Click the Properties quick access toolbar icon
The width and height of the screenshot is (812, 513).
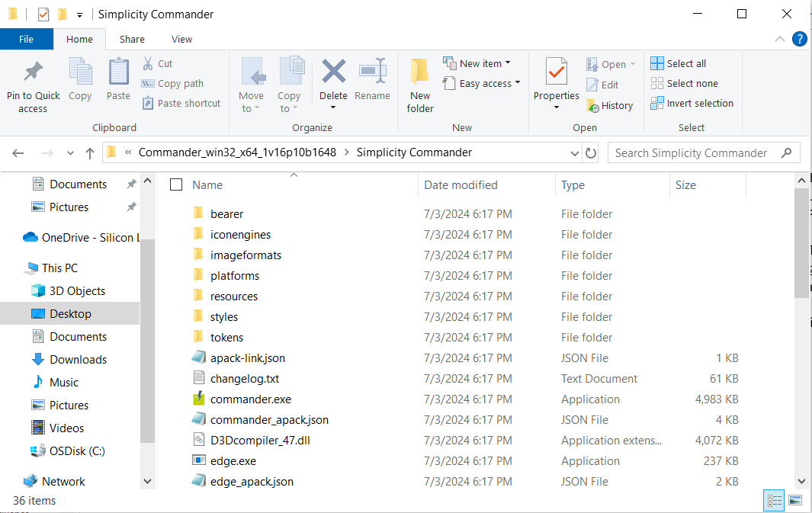point(43,14)
